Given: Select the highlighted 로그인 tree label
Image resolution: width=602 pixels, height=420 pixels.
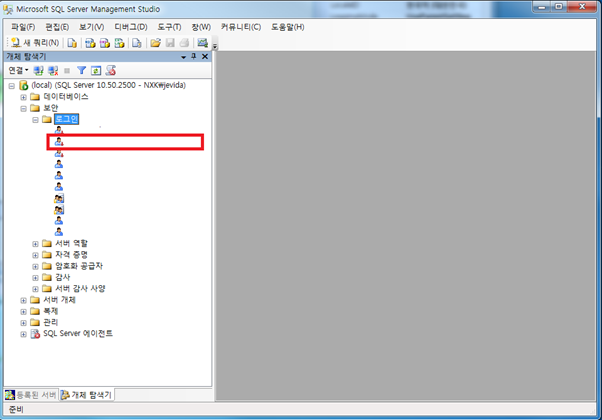Looking at the screenshot, I should coord(66,119).
